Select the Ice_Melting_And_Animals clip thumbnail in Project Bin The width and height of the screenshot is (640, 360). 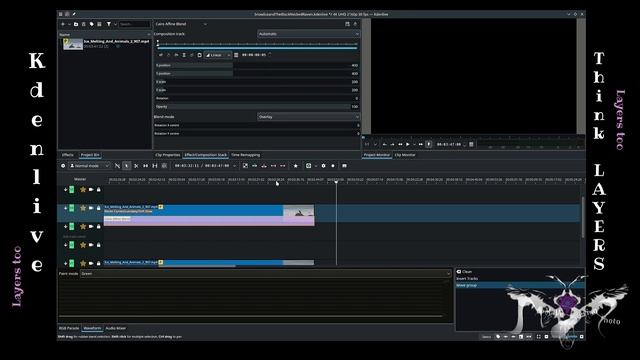[73, 44]
